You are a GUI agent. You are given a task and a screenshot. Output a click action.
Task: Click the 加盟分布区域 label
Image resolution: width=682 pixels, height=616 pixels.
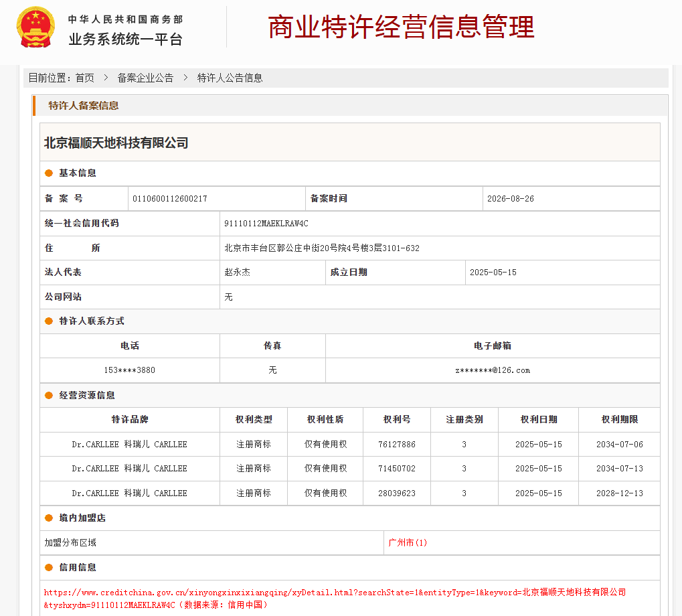click(70, 542)
